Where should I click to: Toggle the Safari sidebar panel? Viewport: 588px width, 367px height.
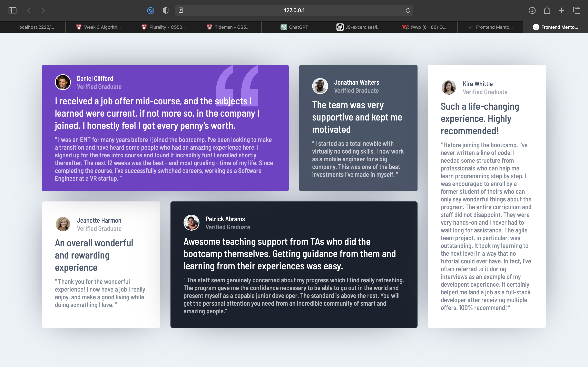[12, 10]
